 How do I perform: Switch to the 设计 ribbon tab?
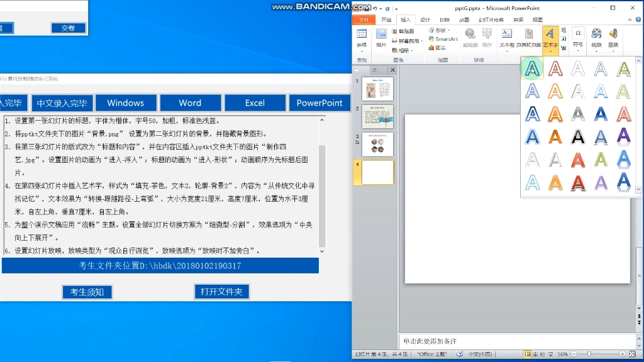point(425,19)
